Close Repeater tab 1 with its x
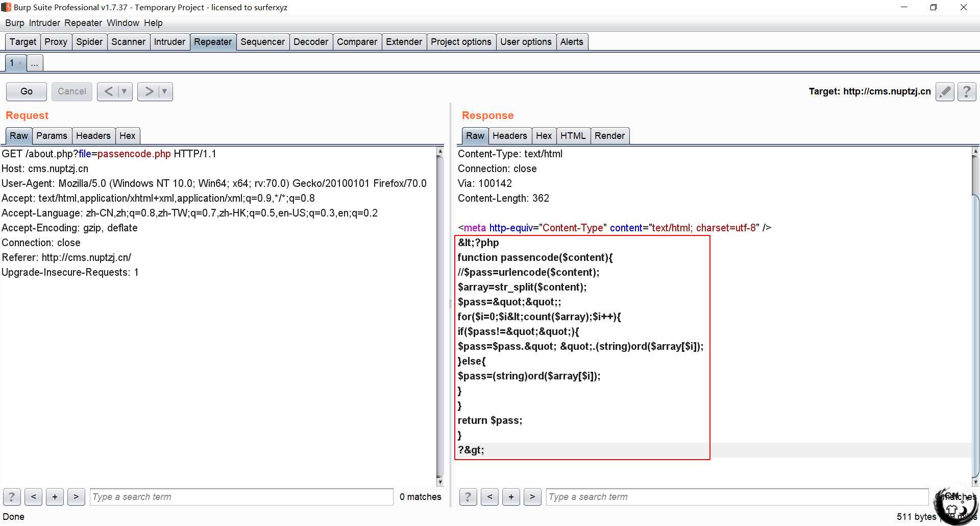Screen dimensions: 980x526 click(20, 63)
